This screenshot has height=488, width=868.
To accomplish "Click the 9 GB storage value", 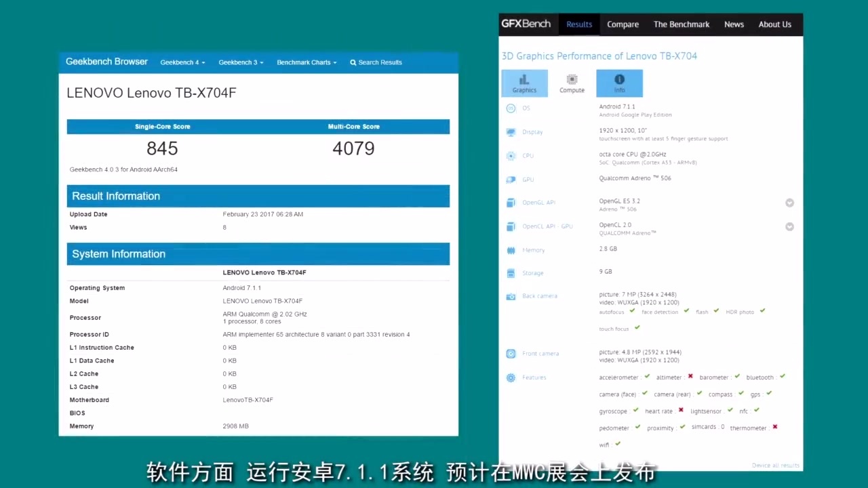I will (x=605, y=272).
